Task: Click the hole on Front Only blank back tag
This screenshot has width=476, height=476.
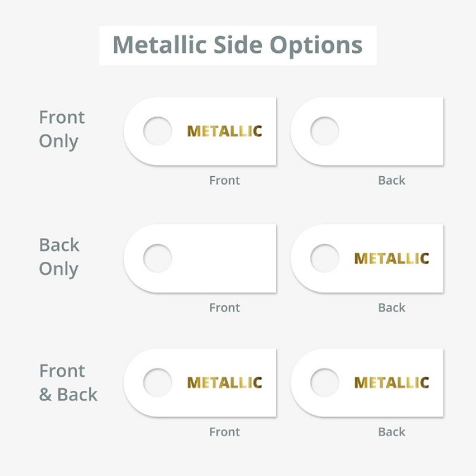Action: click(325, 131)
